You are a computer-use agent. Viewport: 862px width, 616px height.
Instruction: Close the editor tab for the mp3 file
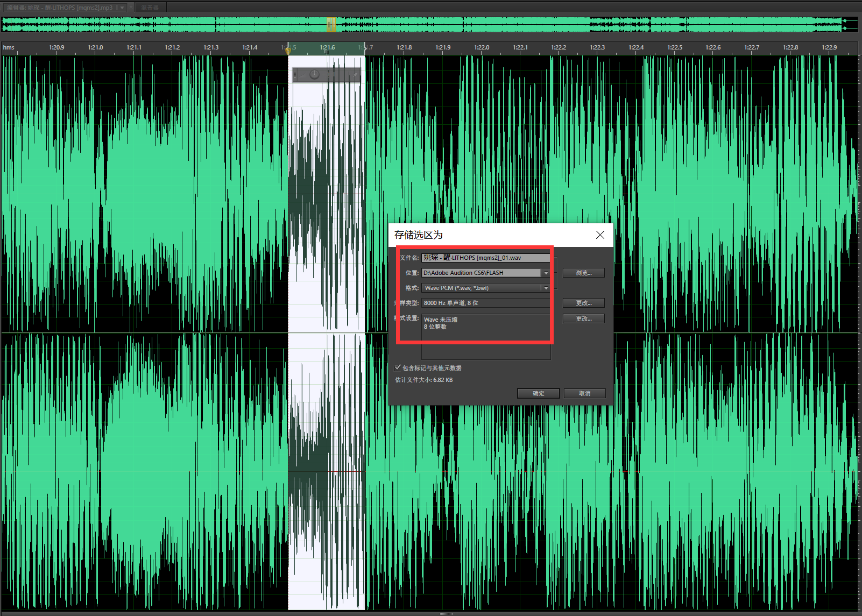point(131,8)
